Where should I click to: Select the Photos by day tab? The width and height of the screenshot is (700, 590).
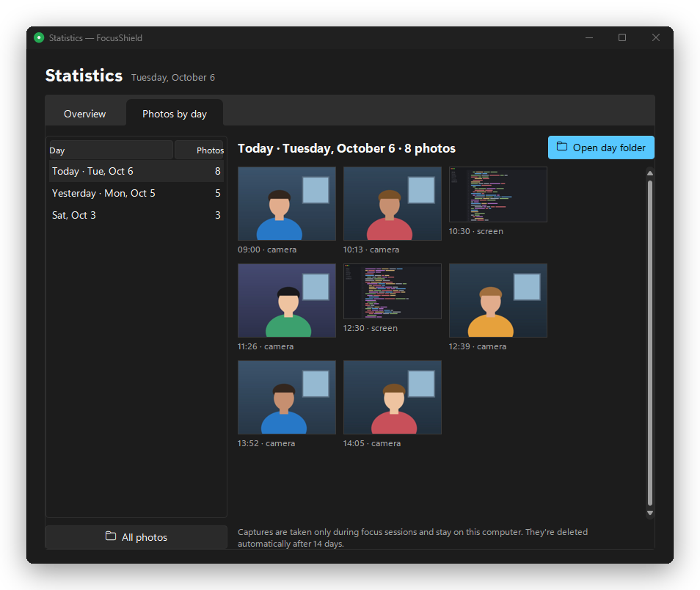[x=175, y=114]
